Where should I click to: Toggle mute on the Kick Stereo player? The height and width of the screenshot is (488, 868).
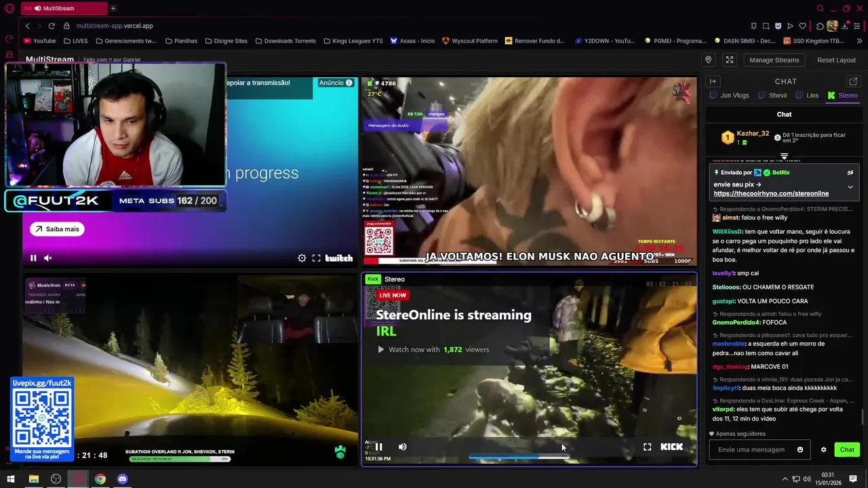(402, 447)
